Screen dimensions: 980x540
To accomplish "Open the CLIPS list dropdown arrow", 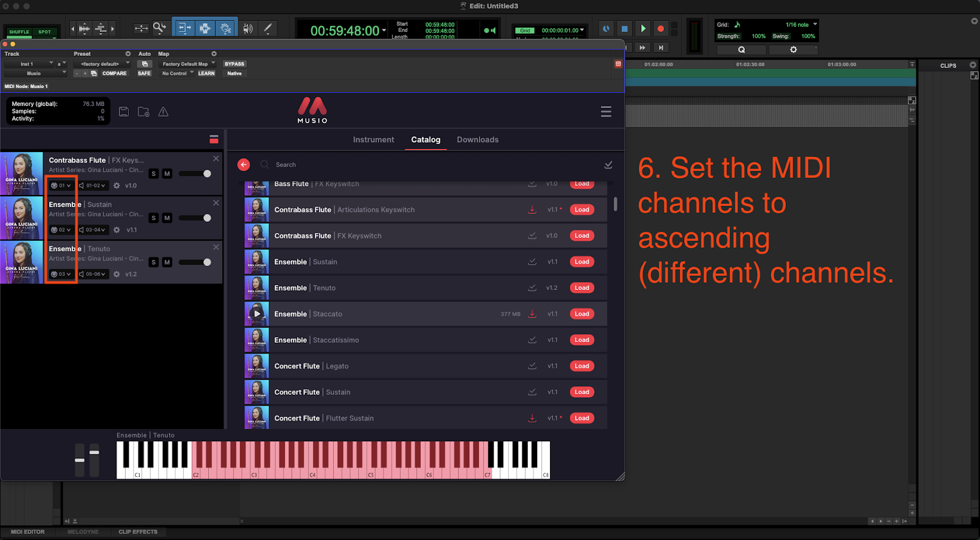I will [x=973, y=65].
